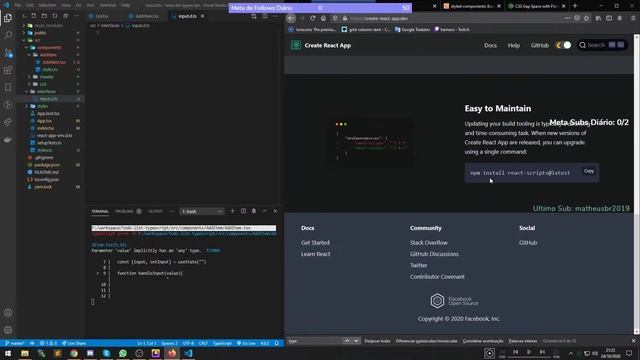The height and width of the screenshot is (360, 640).
Task: Switch to the OUTPUT tab
Action: tap(155, 211)
